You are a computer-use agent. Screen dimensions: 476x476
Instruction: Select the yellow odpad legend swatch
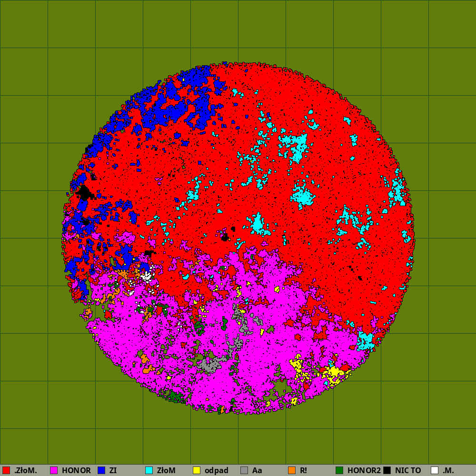click(197, 470)
